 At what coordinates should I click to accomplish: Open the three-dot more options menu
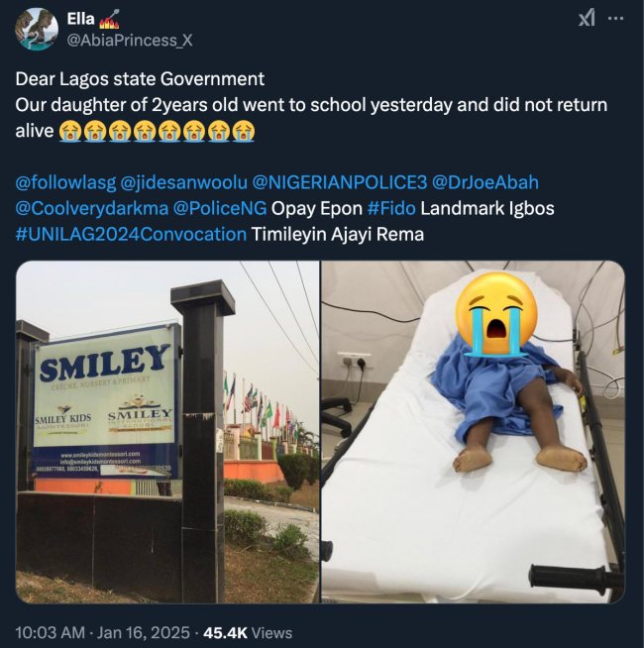click(614, 20)
